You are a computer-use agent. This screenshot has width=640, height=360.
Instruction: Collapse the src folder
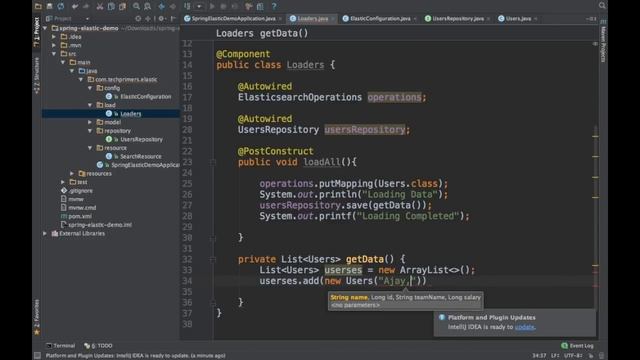[x=54, y=54]
